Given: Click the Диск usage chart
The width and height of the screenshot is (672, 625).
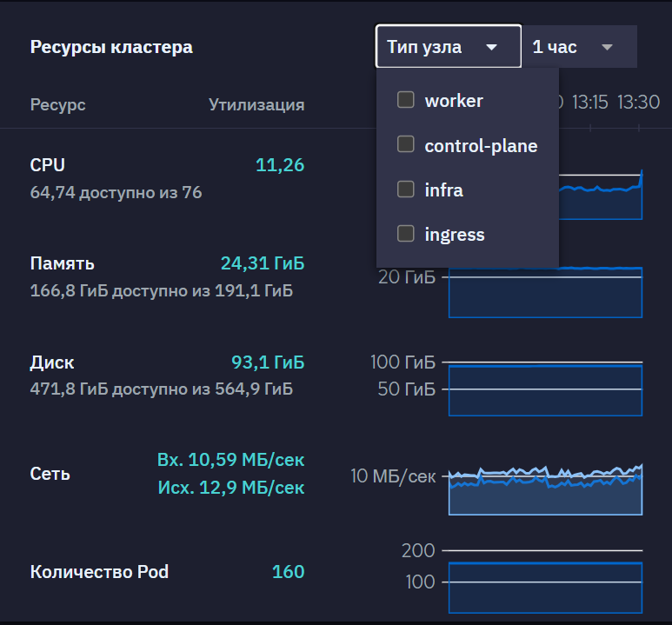Looking at the screenshot, I should click(546, 390).
